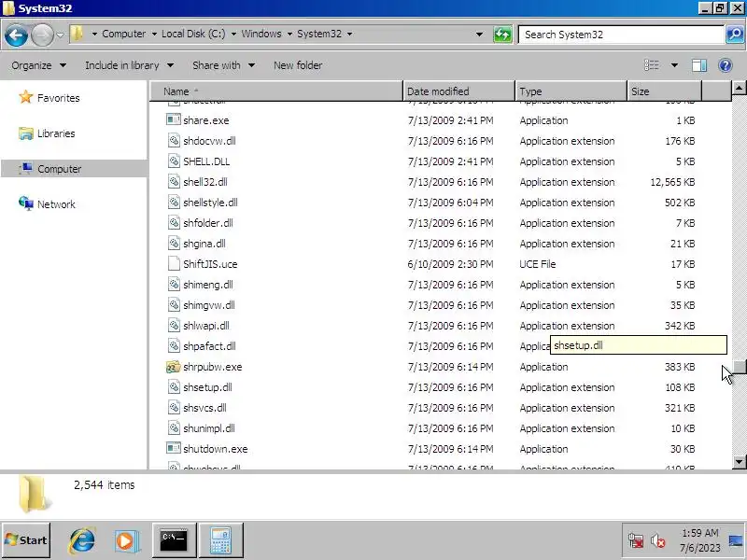Select the file shimeng.dll
Viewport: 747px width, 560px height.
coord(207,285)
